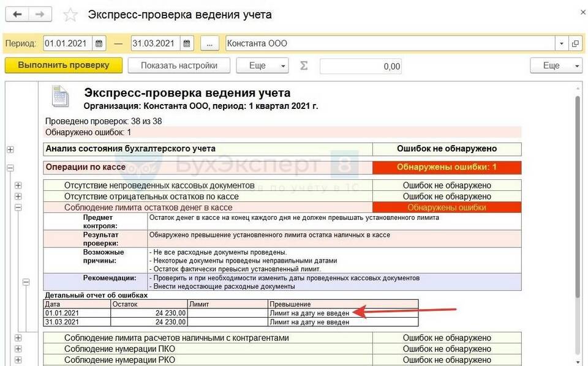Expand the Соблюдение нумерации ПКО row
Screen dimensions: 588x366
point(18,349)
